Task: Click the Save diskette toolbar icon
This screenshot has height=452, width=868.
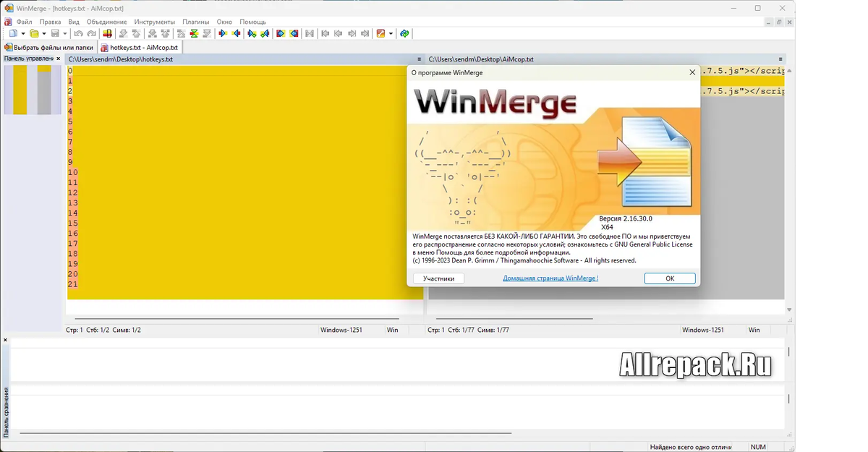Action: pos(55,33)
